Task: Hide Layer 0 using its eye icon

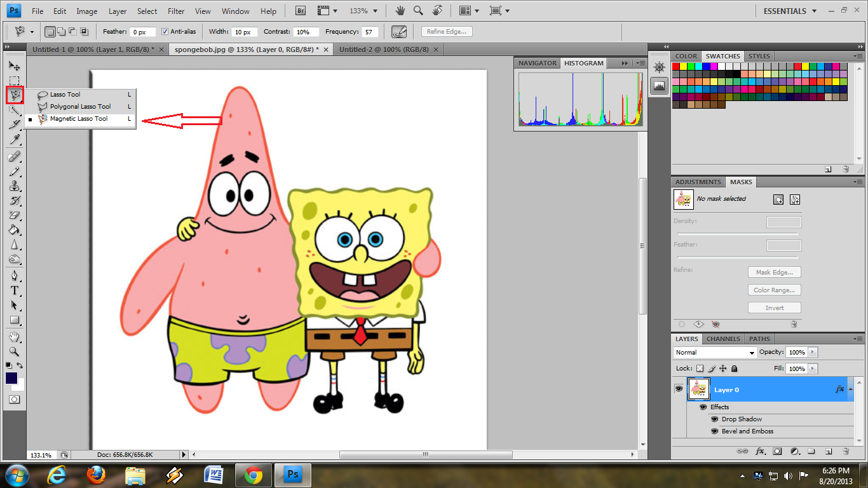Action: [x=679, y=389]
